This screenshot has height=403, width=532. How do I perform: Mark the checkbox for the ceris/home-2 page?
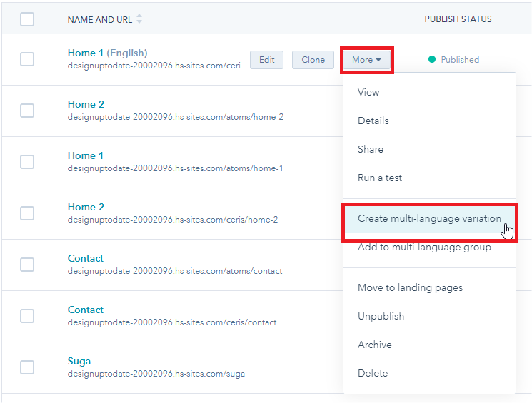[27, 213]
